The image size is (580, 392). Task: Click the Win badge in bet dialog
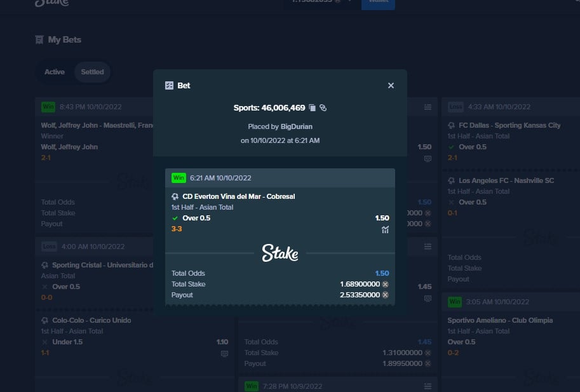(179, 178)
